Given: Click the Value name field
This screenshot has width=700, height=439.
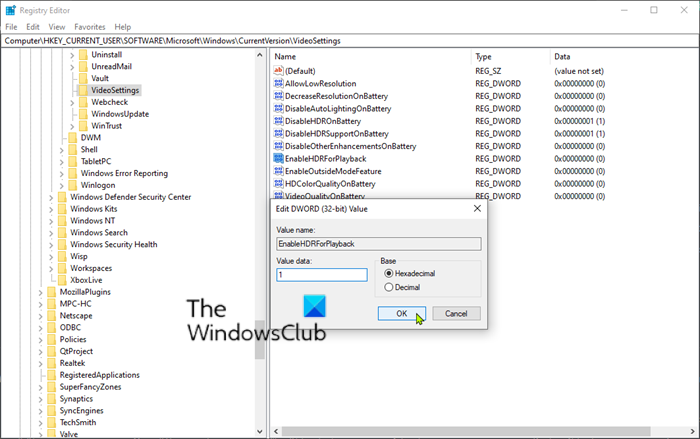Looking at the screenshot, I should [x=379, y=244].
